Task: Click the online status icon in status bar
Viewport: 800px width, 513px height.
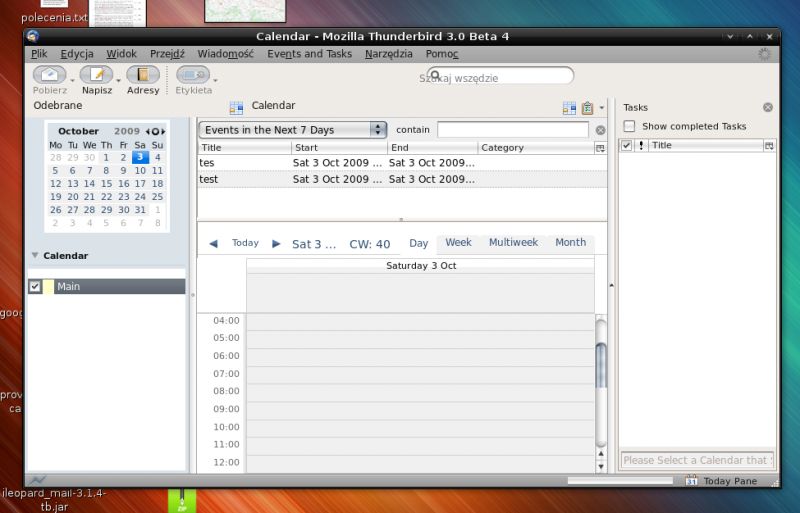Action: 37,480
